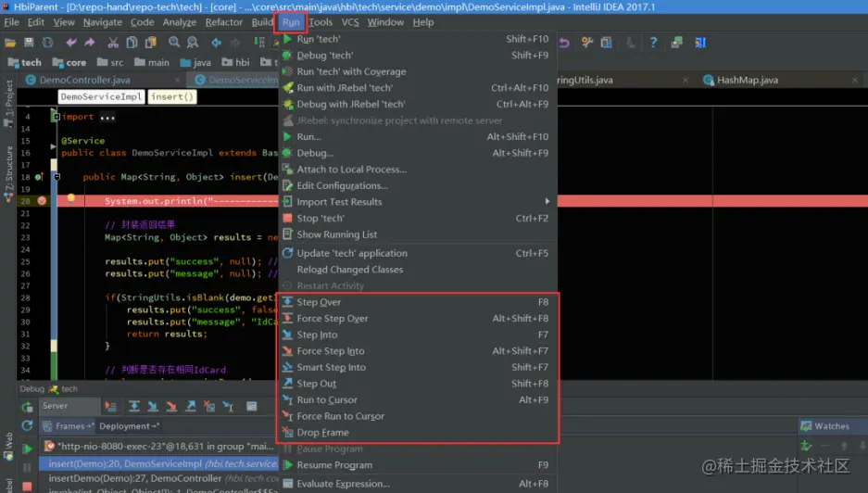
Task: Click the Cut scissors icon
Action: (x=113, y=43)
